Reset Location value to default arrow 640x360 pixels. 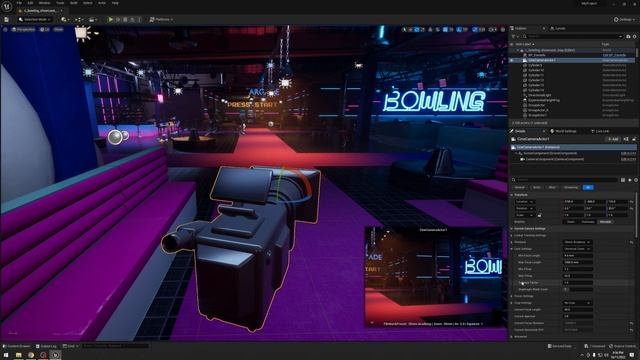pyautogui.click(x=631, y=202)
